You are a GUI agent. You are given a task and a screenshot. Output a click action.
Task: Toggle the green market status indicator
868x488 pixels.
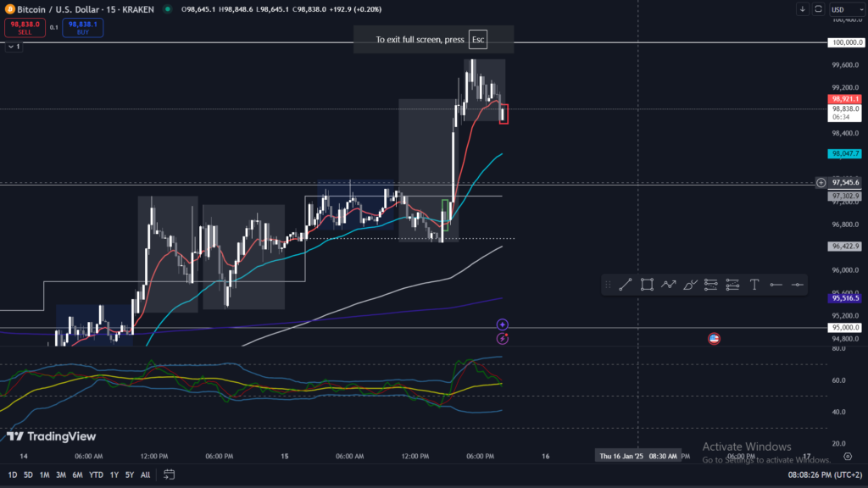tap(167, 9)
